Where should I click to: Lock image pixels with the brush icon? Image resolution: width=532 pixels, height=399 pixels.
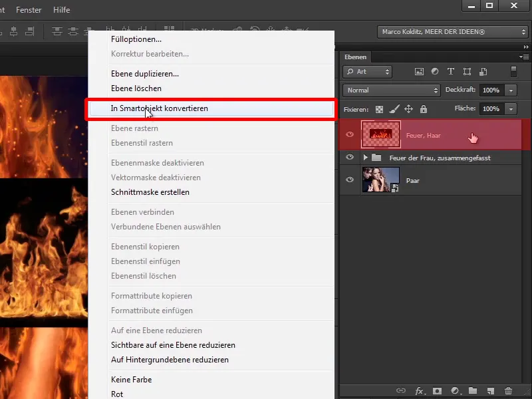pos(394,109)
